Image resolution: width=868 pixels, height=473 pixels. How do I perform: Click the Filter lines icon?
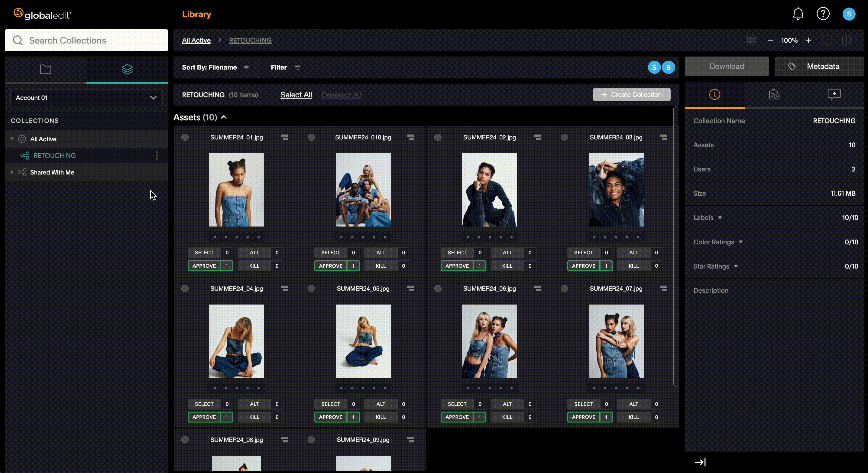click(297, 67)
